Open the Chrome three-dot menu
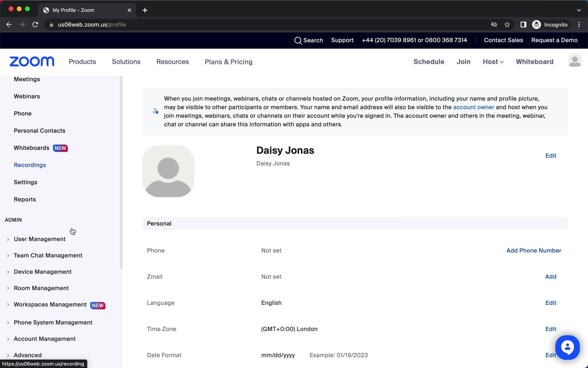This screenshot has width=588, height=368. pos(579,25)
